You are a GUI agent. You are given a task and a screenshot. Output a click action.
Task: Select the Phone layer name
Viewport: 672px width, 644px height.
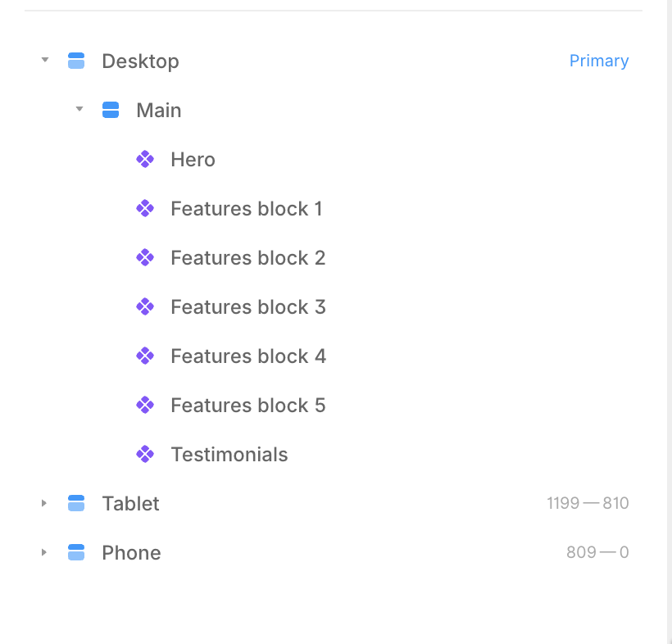(132, 553)
